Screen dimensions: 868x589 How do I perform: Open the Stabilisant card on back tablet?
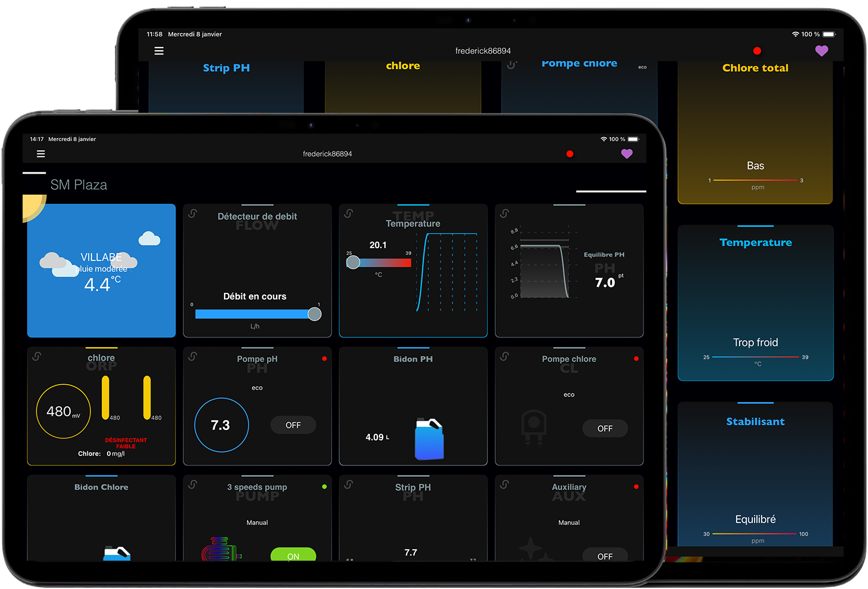pos(755,474)
